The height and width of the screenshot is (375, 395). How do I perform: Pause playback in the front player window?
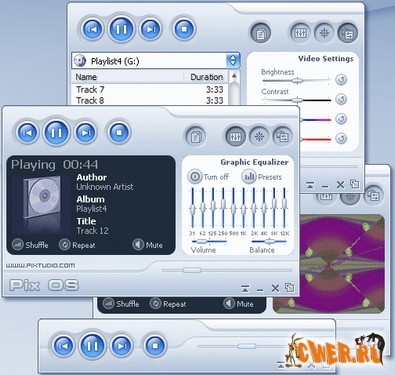click(56, 132)
